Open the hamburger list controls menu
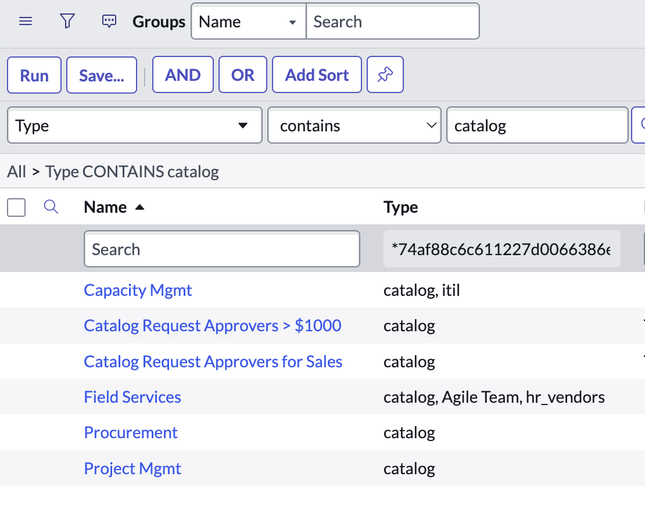This screenshot has width=645, height=508. pyautogui.click(x=26, y=21)
